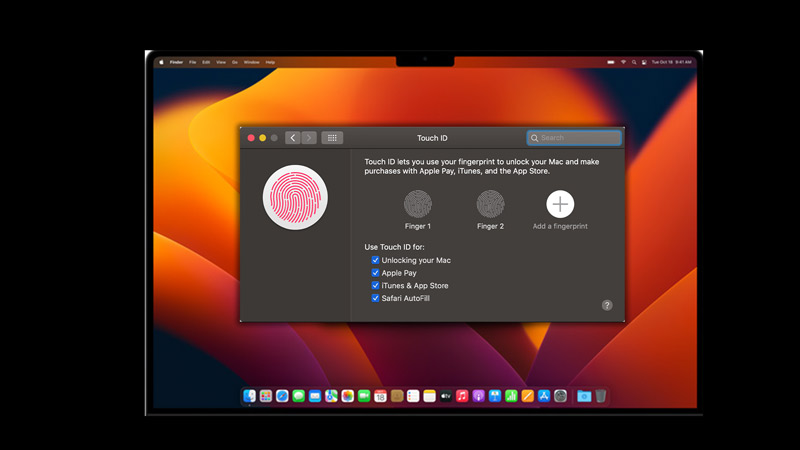Viewport: 800px width, 450px height.
Task: Focus the Search field
Action: point(574,138)
